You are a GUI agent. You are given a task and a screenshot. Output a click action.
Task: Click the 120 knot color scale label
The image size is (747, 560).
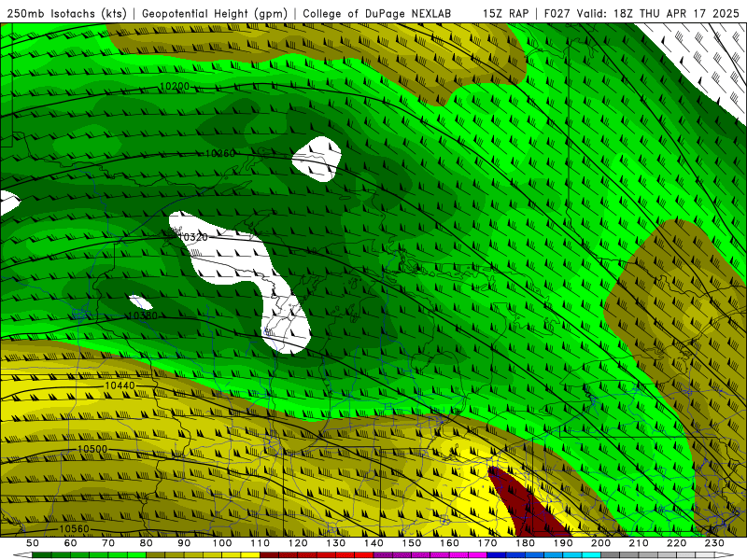(298, 543)
